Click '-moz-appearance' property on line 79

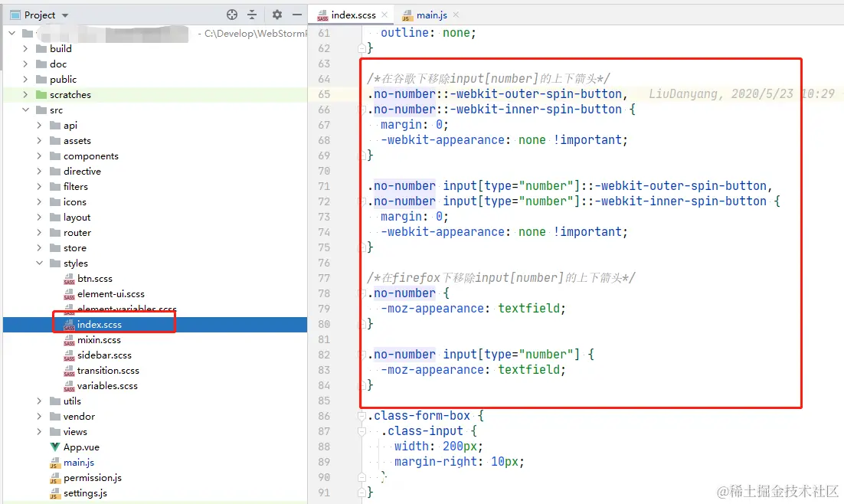432,309
